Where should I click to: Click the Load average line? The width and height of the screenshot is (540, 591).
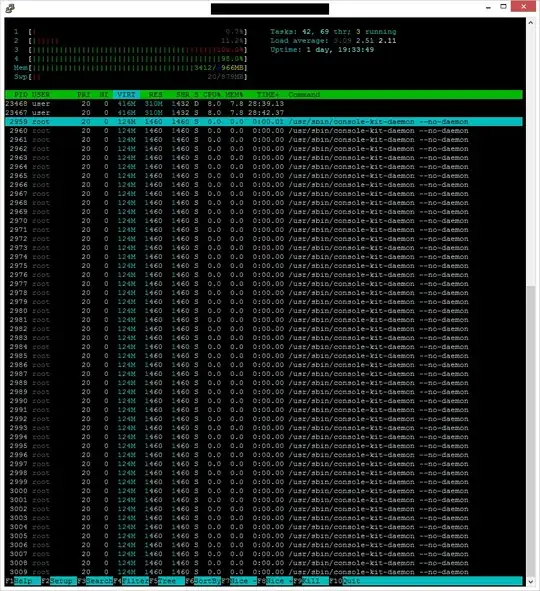tap(333, 41)
